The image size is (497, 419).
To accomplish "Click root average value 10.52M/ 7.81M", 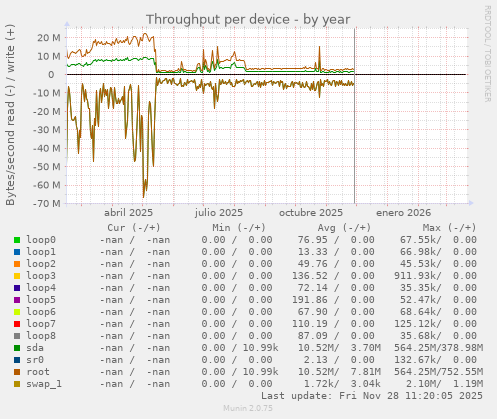I will point(339,372).
